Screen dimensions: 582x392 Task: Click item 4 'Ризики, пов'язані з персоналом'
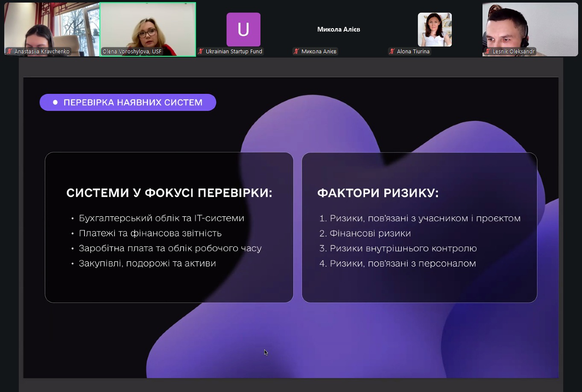click(x=398, y=263)
